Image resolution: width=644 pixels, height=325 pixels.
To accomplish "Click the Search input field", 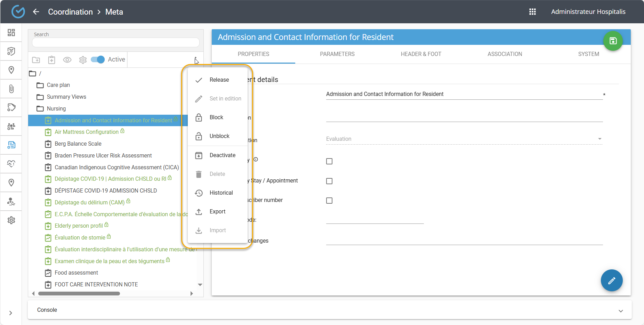I will pos(115,42).
